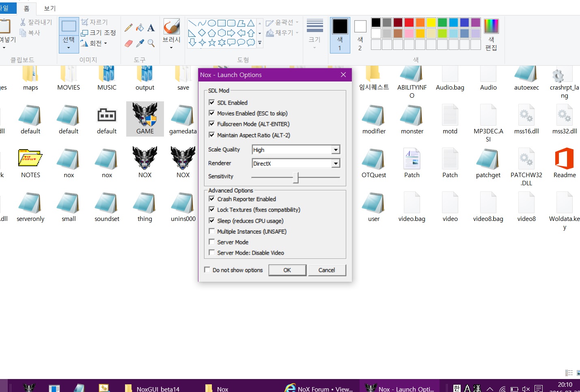Toggle Sleep (reduces CPU usage) checkbox
580x392 pixels.
tap(211, 221)
